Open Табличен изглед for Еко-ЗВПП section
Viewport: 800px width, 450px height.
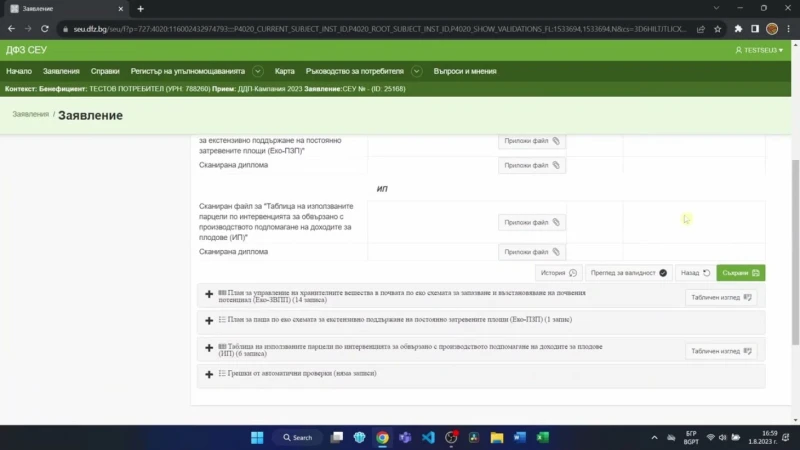(721, 297)
